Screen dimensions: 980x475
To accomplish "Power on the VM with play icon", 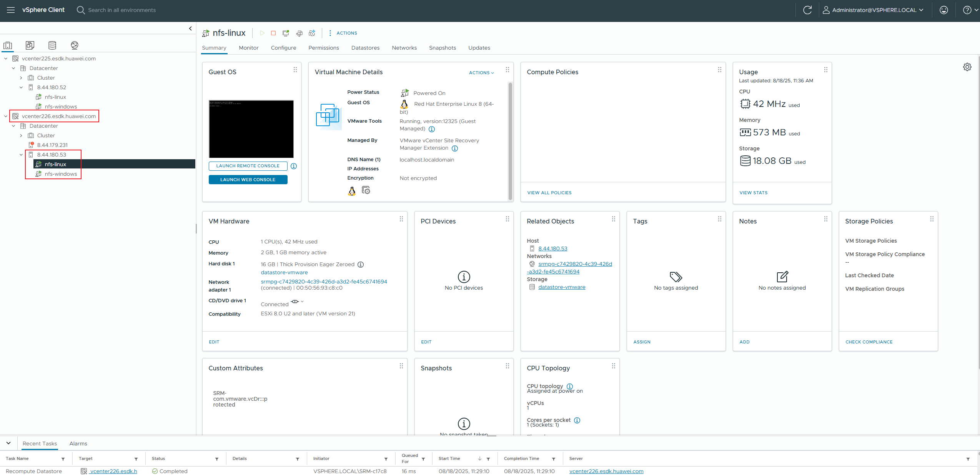I will [262, 33].
